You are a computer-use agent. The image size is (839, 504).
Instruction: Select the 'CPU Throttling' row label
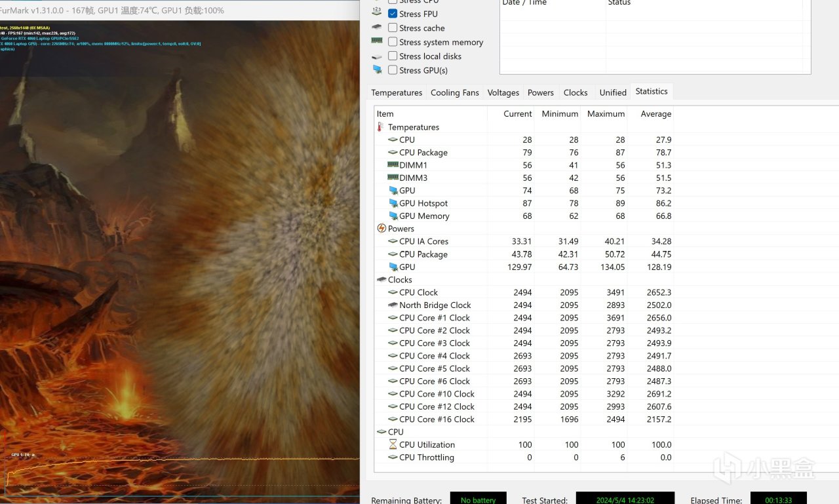(427, 457)
